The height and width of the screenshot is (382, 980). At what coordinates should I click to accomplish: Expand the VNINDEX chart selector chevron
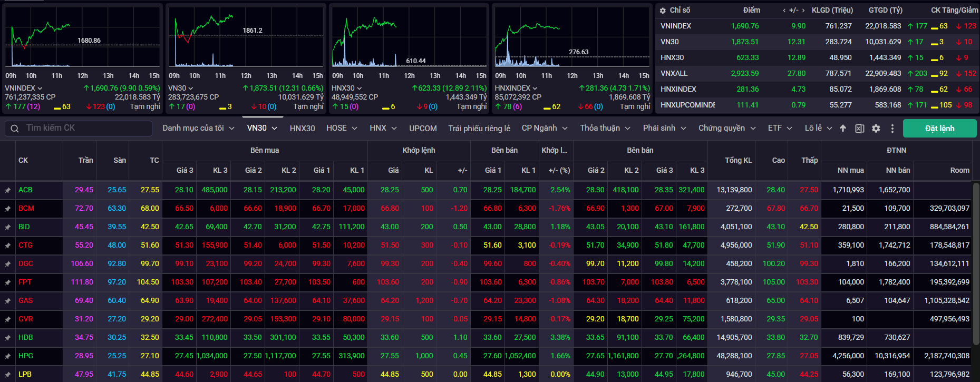40,89
